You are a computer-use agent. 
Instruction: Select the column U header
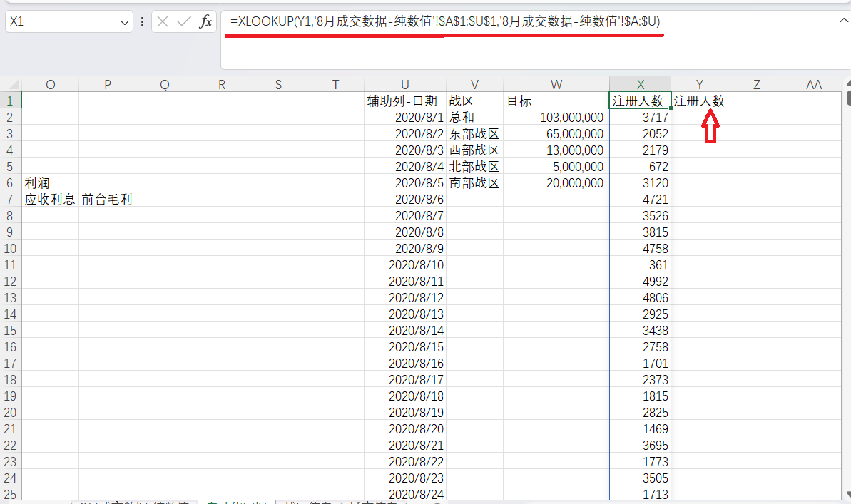(x=405, y=84)
